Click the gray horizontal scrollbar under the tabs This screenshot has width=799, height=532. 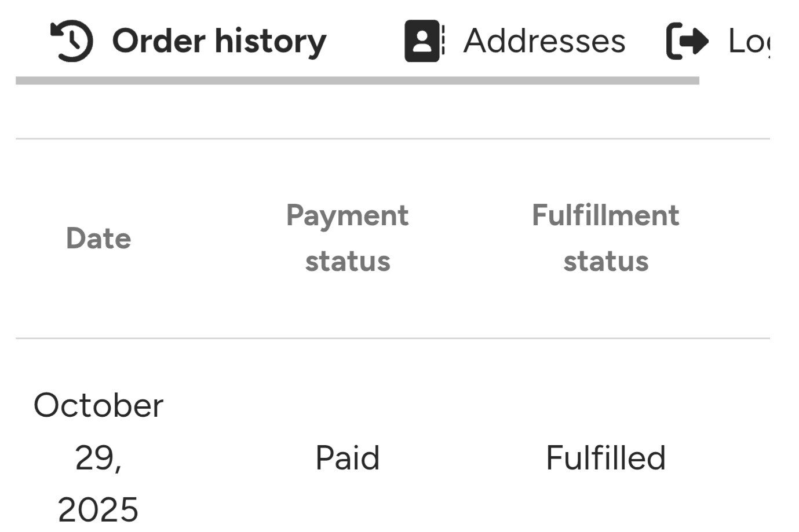(357, 81)
